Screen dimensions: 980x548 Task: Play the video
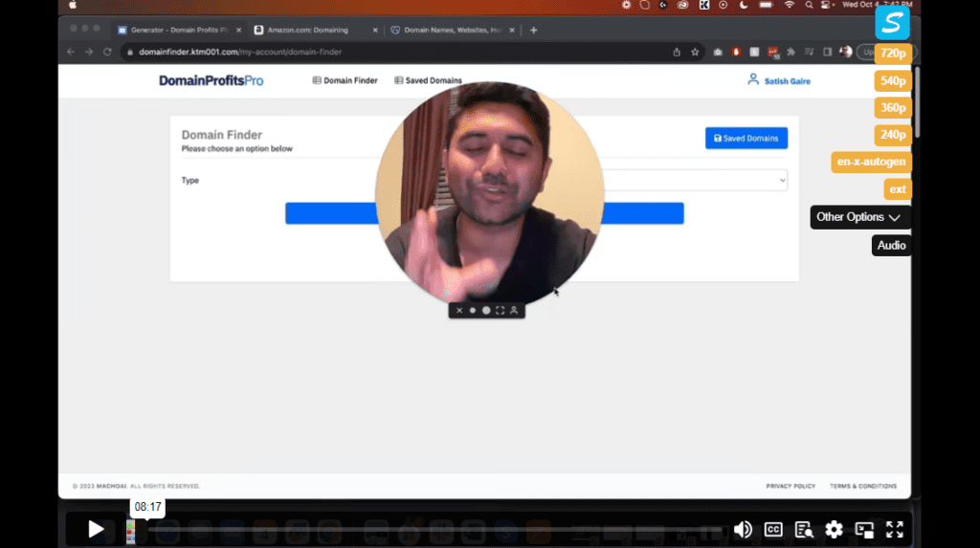96,529
